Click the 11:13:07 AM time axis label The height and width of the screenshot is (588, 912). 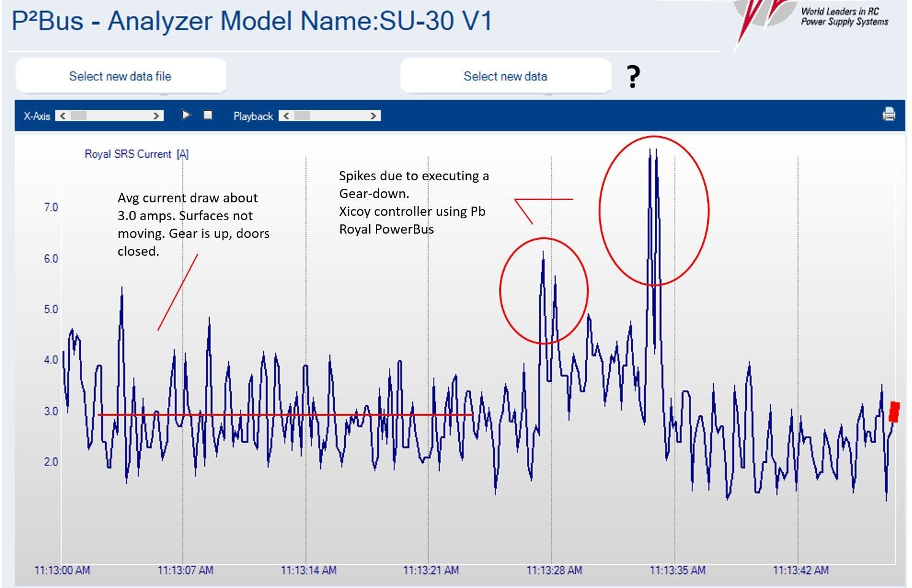(x=185, y=570)
